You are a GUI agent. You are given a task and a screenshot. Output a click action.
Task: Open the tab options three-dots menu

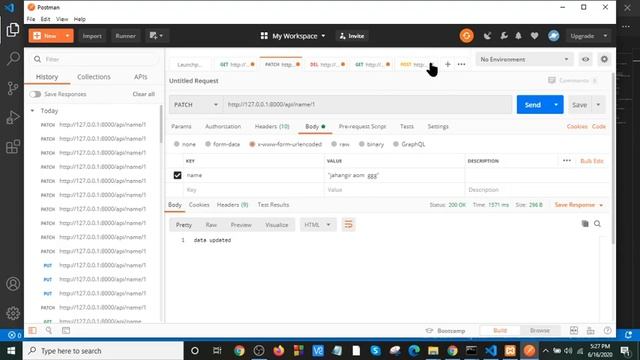461,64
